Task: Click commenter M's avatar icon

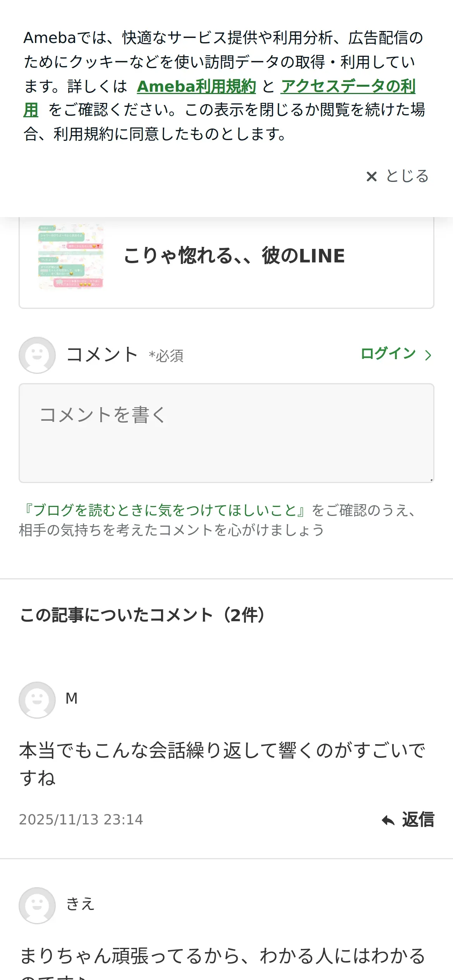Action: (37, 700)
